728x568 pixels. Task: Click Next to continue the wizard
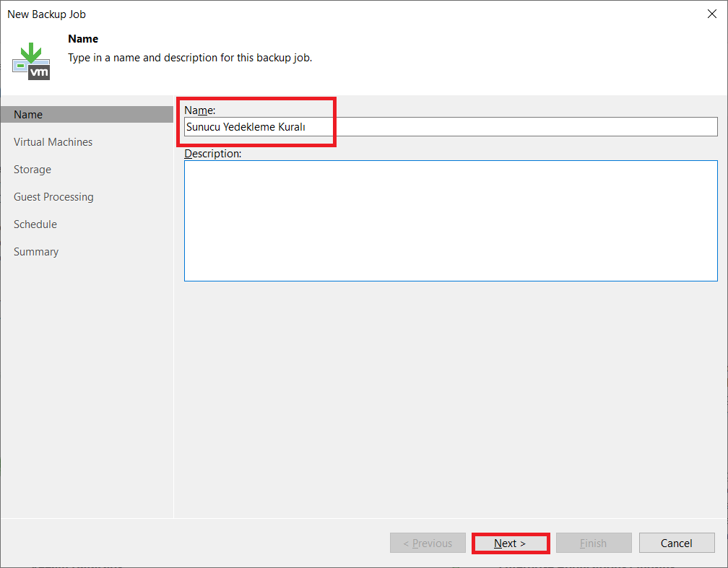pos(510,543)
